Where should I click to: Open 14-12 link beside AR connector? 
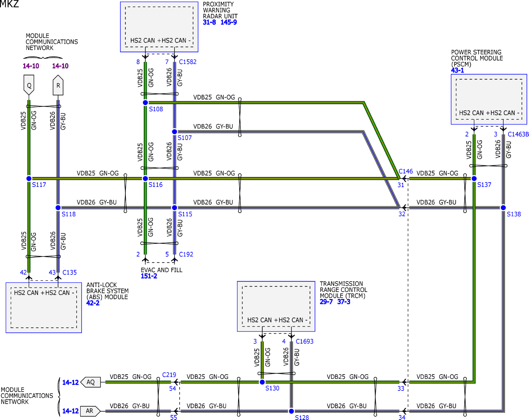(x=70, y=411)
